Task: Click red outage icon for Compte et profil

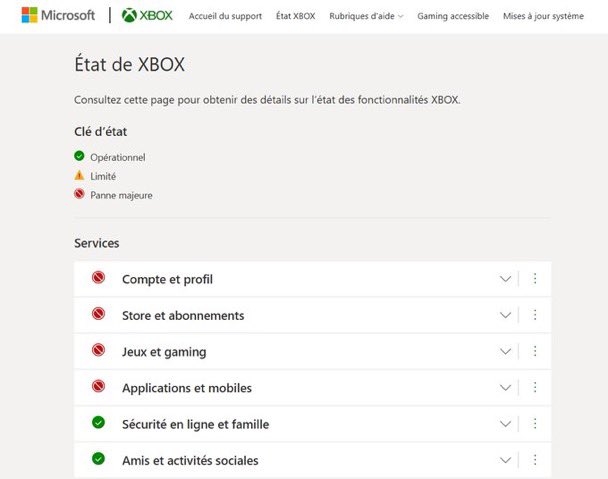Action: (98, 277)
